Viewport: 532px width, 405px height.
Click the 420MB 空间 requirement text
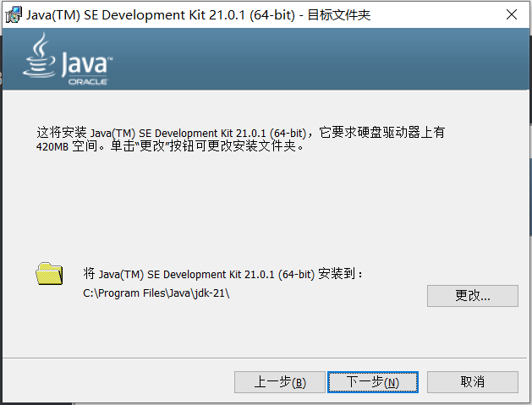coord(67,146)
